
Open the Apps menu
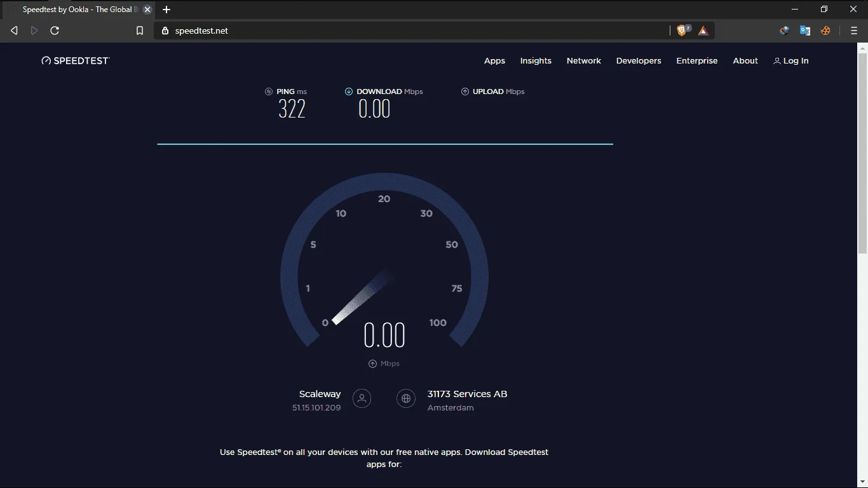[x=494, y=61]
